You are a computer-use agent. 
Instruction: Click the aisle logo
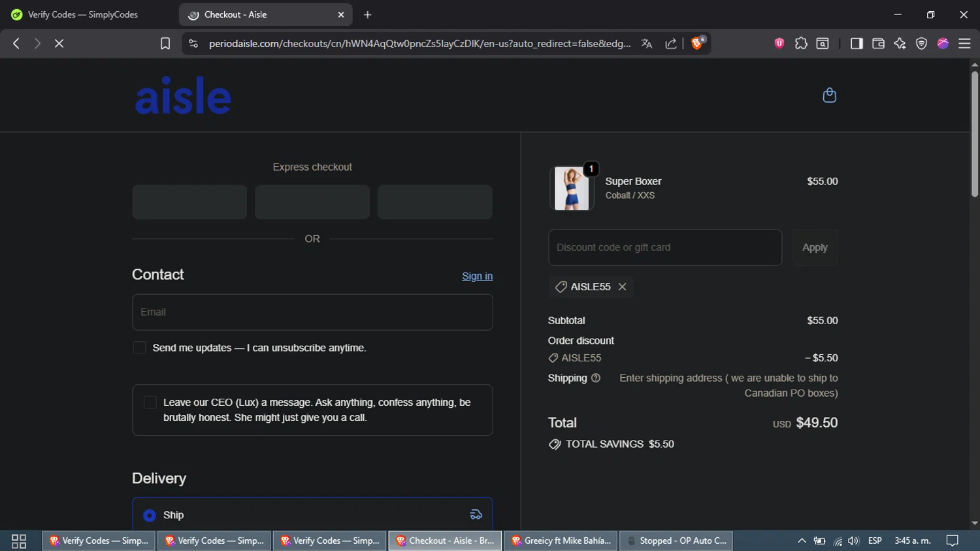183,95
